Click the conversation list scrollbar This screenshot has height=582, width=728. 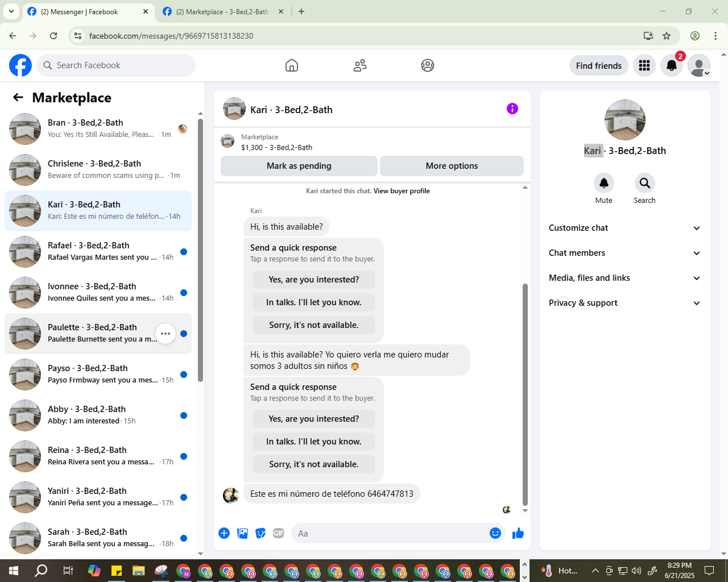200,250
